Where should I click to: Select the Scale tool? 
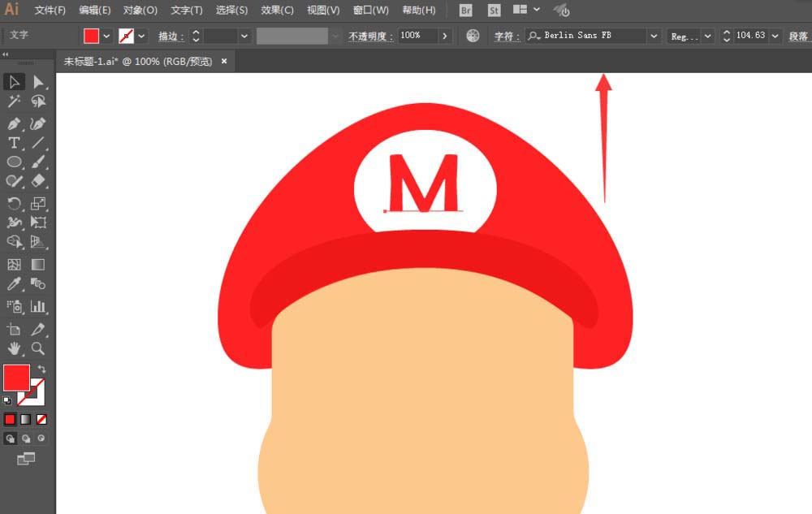(38, 204)
